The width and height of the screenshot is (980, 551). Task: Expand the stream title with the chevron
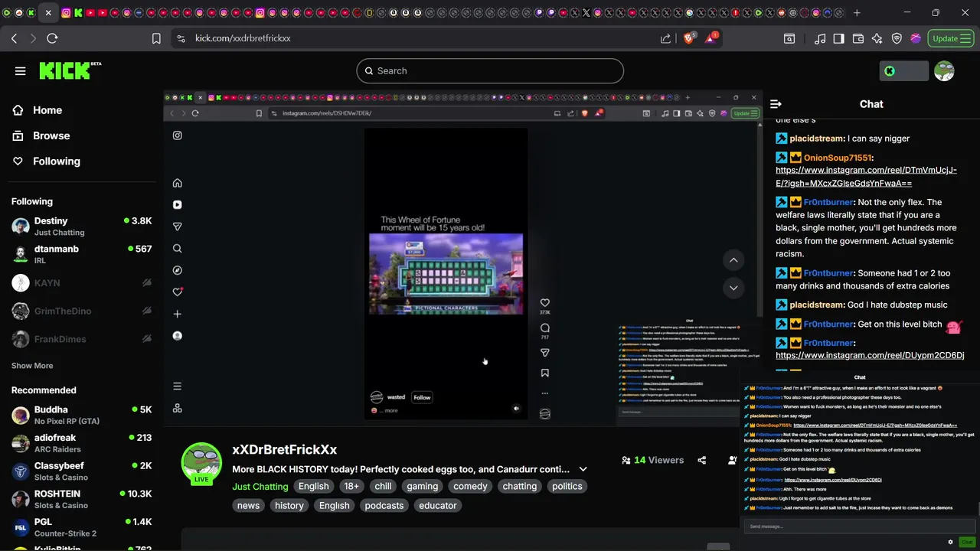(583, 469)
